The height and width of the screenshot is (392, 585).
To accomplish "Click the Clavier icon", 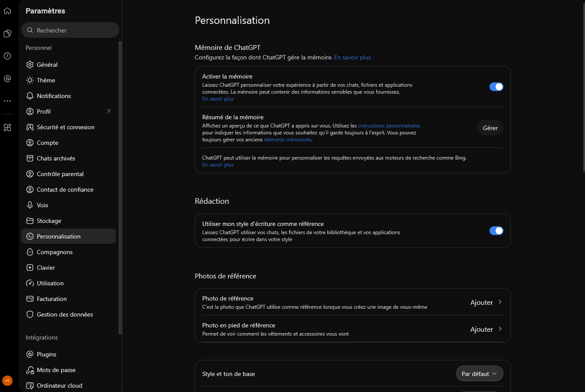I will point(30,268).
